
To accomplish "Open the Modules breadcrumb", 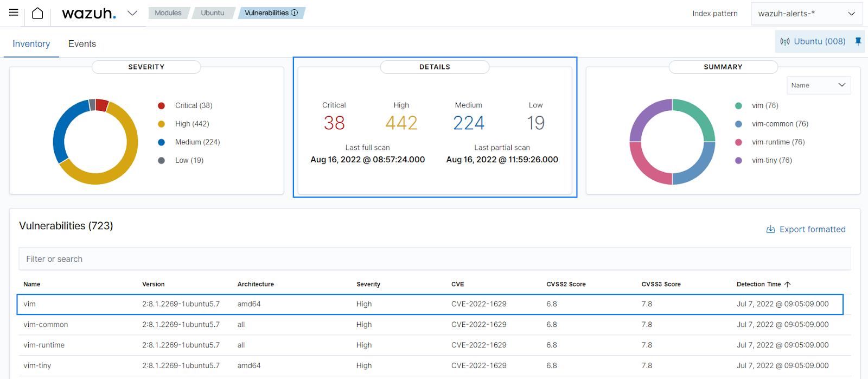I will (168, 13).
